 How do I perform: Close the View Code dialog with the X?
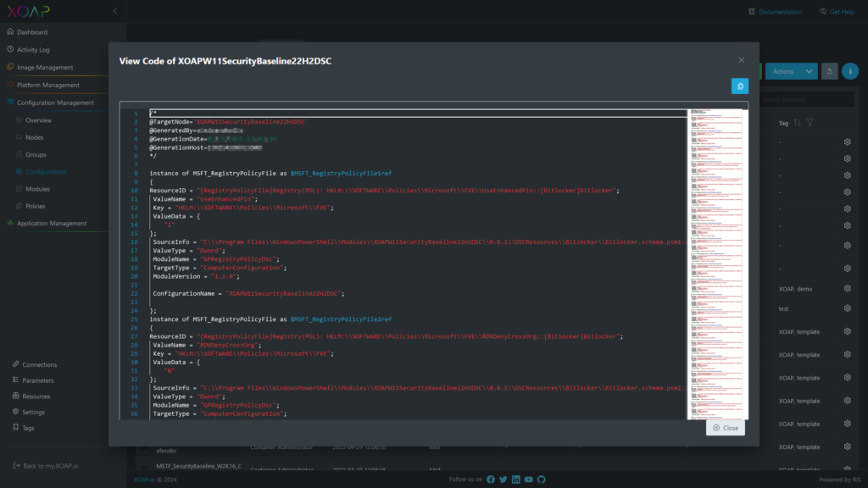pyautogui.click(x=741, y=60)
